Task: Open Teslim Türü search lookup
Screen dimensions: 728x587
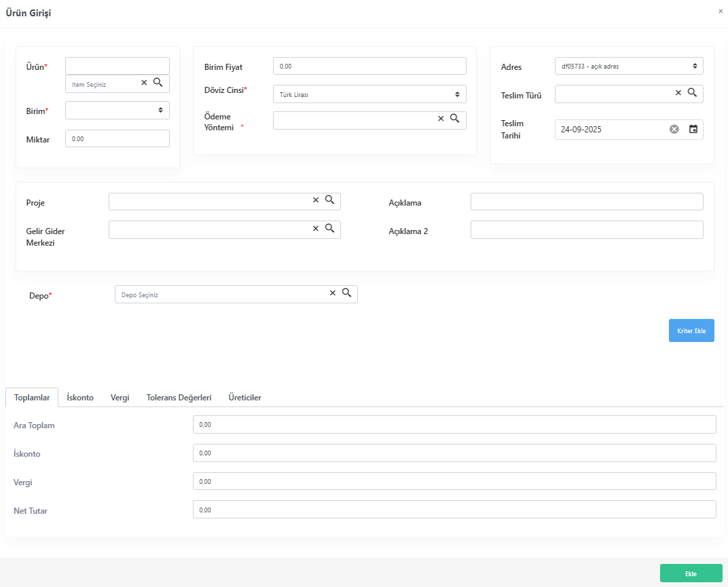Action: pos(692,93)
